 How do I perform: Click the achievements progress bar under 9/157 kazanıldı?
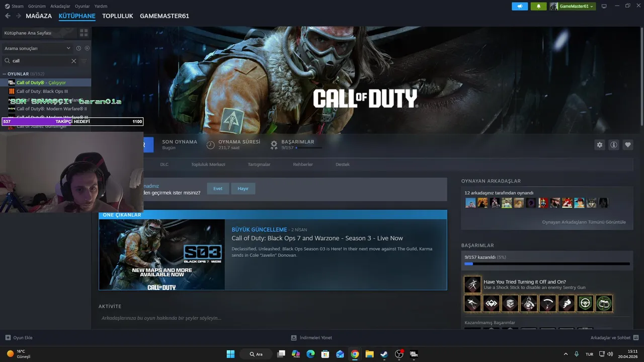point(547,263)
